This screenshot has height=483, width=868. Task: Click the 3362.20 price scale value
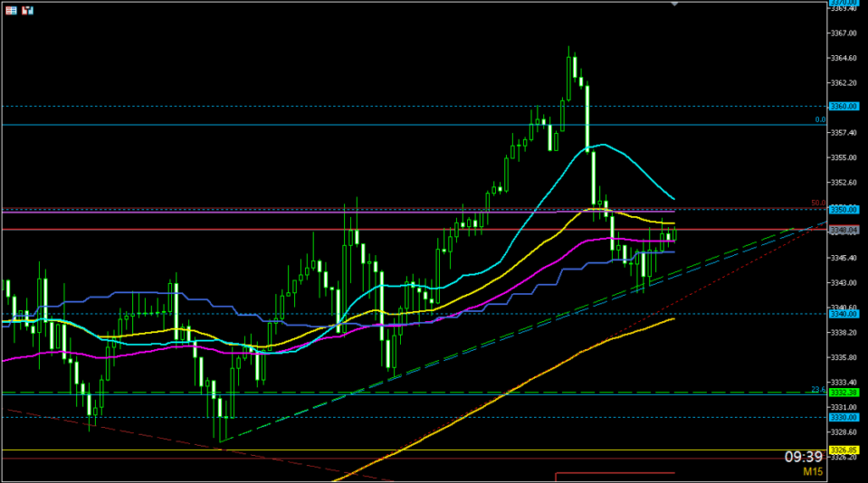[843, 83]
